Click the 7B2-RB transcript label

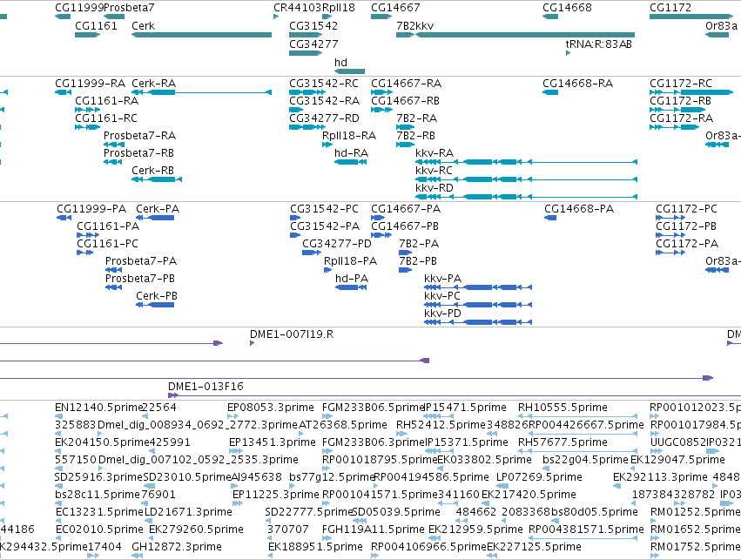(415, 136)
